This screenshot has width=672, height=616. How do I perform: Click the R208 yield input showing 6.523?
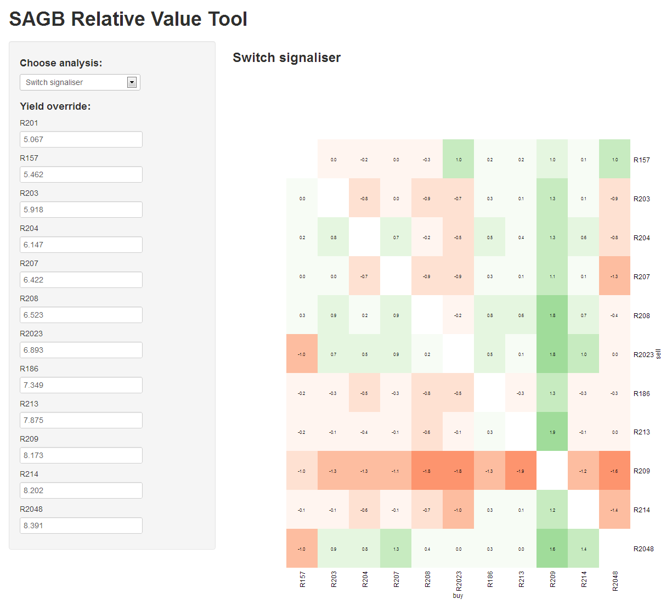point(81,315)
